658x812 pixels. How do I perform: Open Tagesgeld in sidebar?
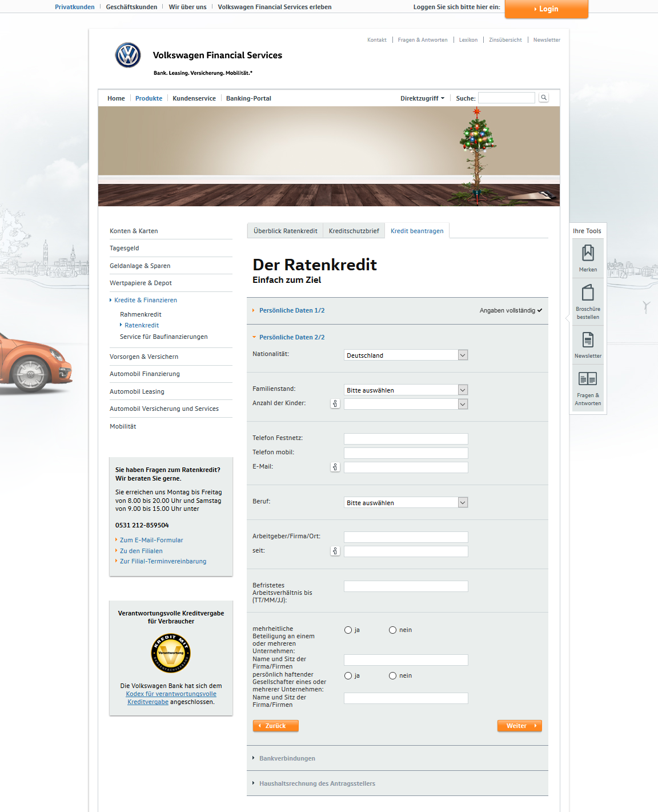(125, 248)
